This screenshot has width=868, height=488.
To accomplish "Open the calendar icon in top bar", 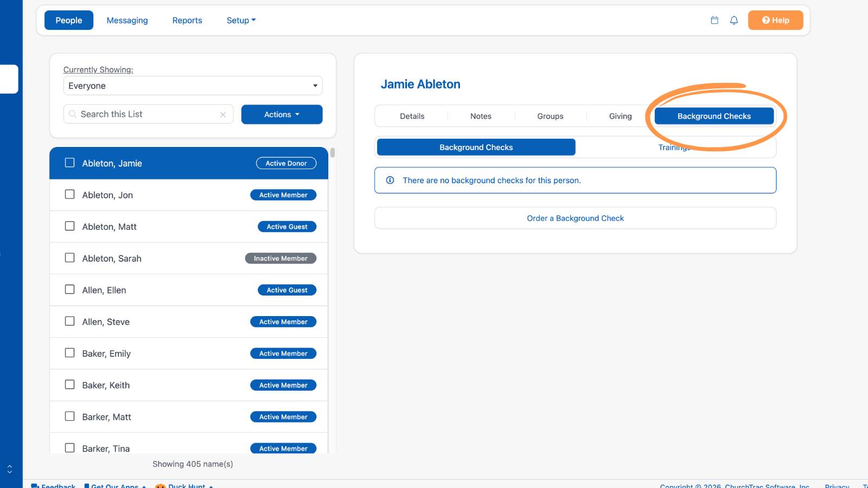I will click(x=714, y=20).
